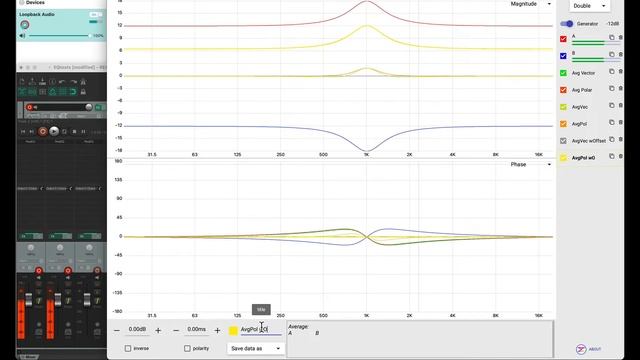The image size is (640, 360).
Task: Delete the Avg Polar trace
Action: 621,89
